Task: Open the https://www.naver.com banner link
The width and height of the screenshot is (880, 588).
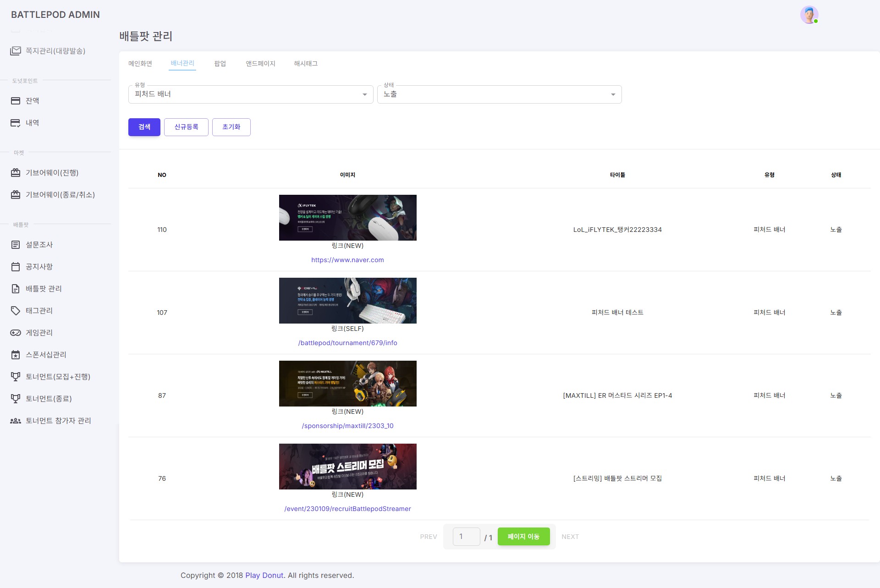Action: click(x=347, y=260)
